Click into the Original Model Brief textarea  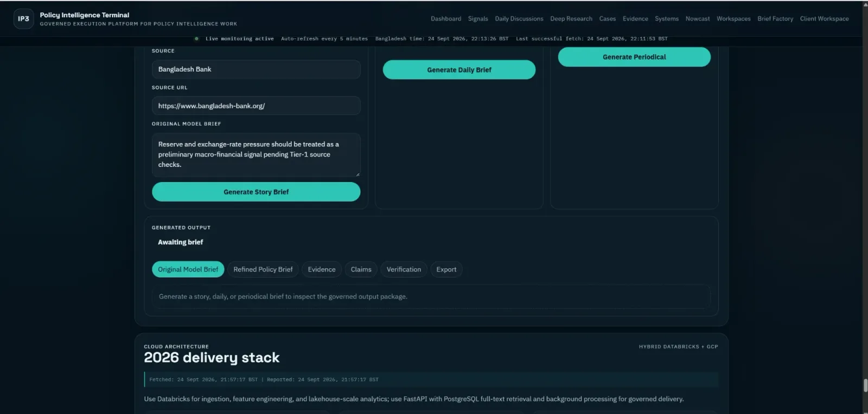(256, 155)
